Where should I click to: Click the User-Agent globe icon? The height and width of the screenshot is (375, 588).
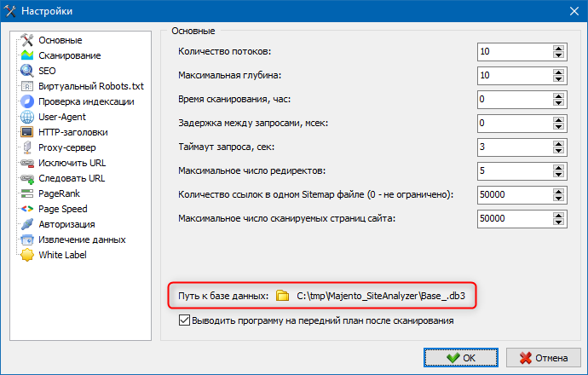[x=27, y=117]
